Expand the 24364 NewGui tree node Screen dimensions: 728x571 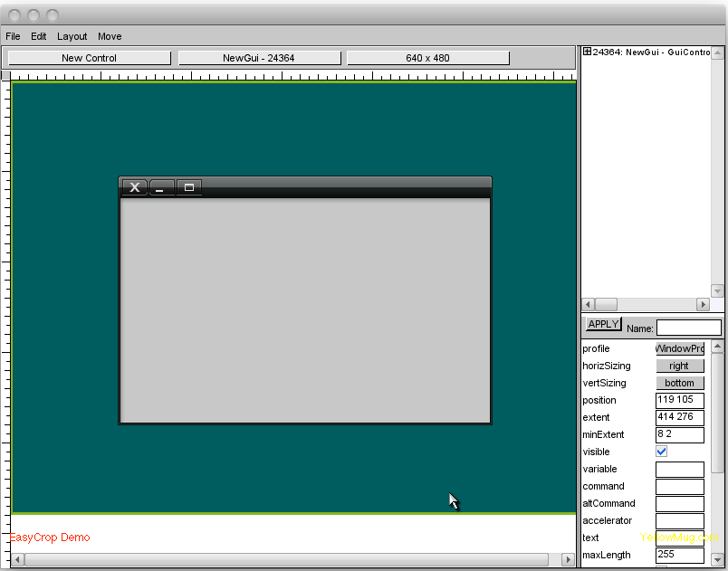coord(587,52)
